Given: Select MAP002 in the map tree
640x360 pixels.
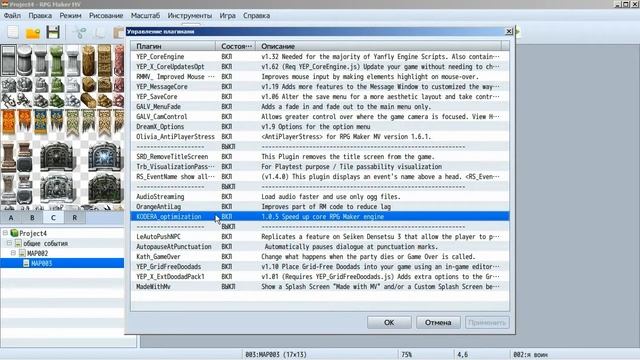Looking at the screenshot, I should pos(38,253).
